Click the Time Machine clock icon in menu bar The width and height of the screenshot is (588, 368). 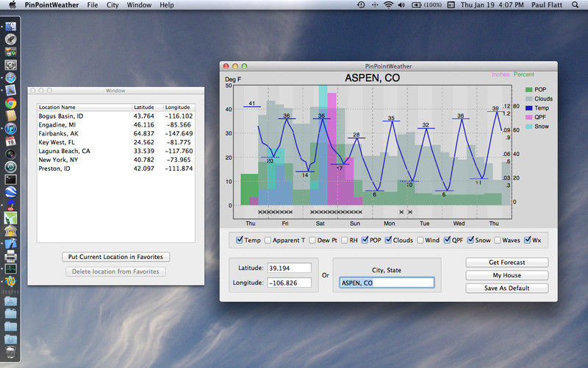(361, 5)
